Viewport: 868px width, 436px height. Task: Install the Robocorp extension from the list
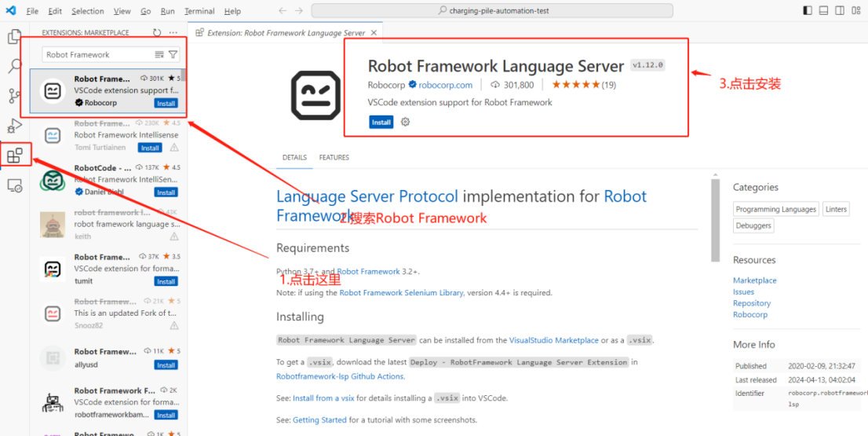tap(166, 104)
